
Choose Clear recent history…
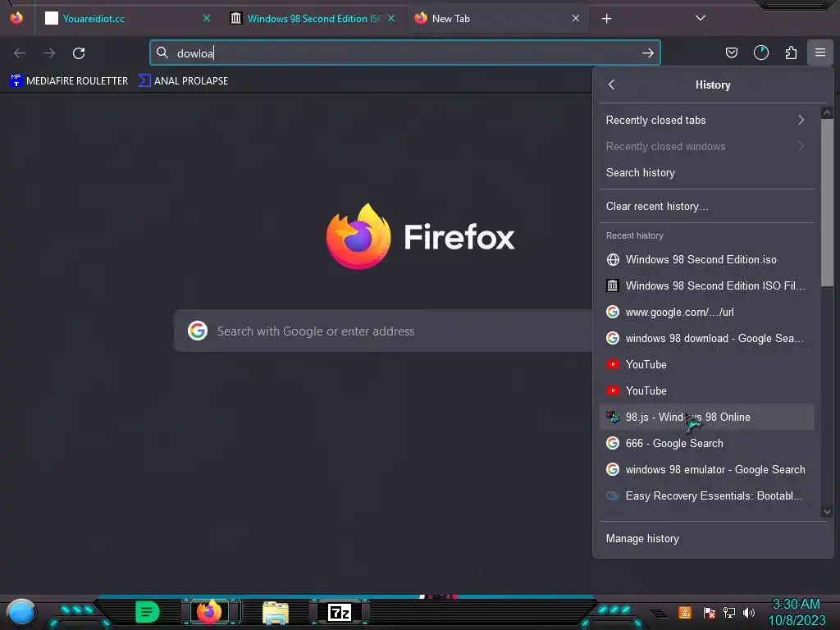click(706, 206)
